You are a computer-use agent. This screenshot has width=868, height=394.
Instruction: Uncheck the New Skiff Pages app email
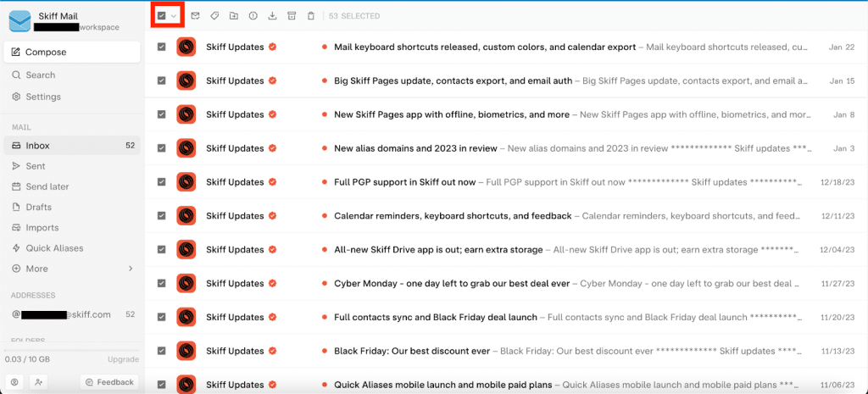(x=161, y=114)
